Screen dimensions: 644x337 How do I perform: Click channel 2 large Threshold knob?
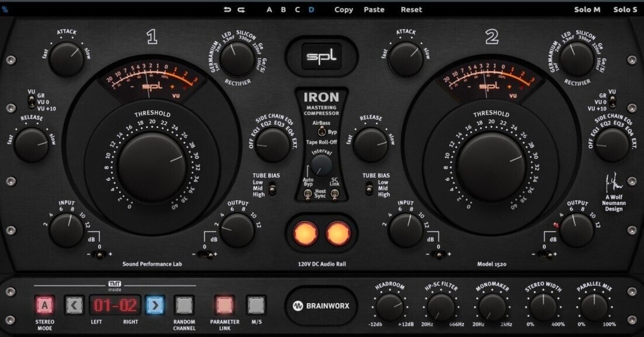click(x=491, y=167)
